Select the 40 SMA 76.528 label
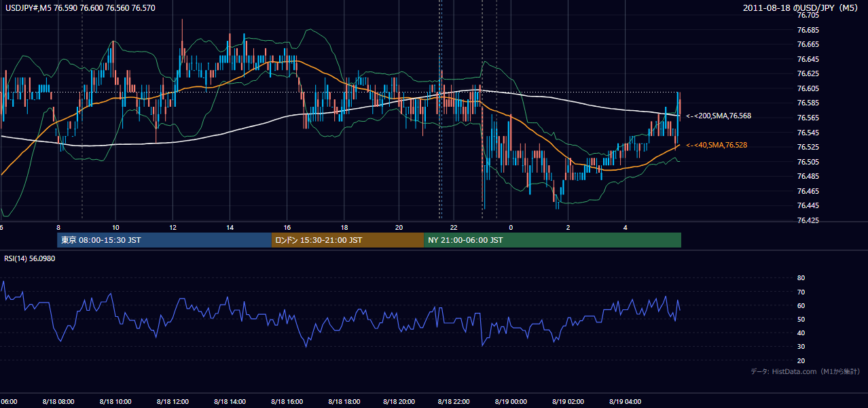The image size is (868, 408). [716, 146]
